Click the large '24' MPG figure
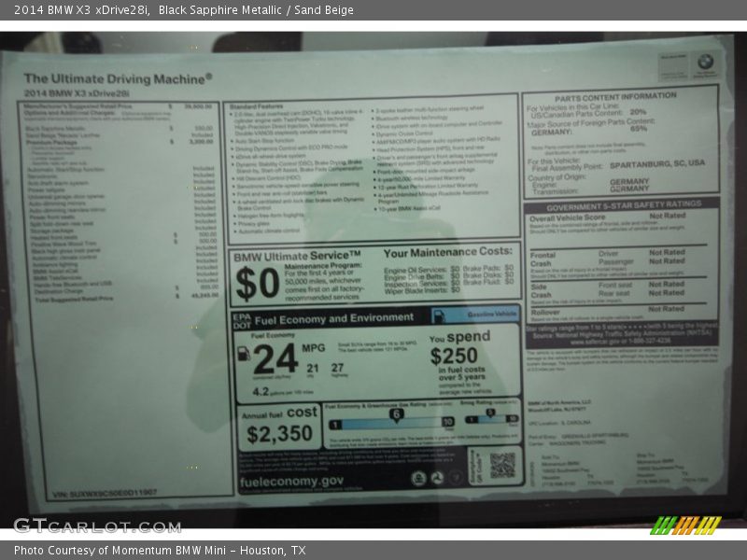Image resolution: width=747 pixels, height=560 pixels. pos(275,358)
